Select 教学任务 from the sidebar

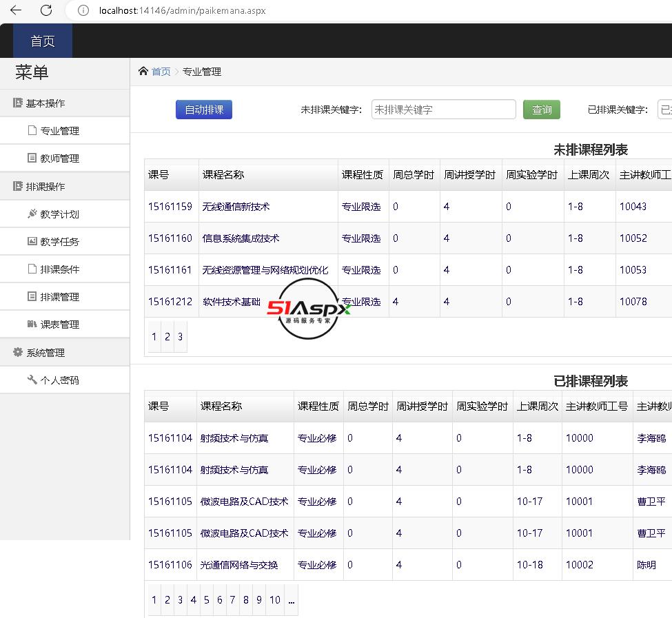point(59,242)
